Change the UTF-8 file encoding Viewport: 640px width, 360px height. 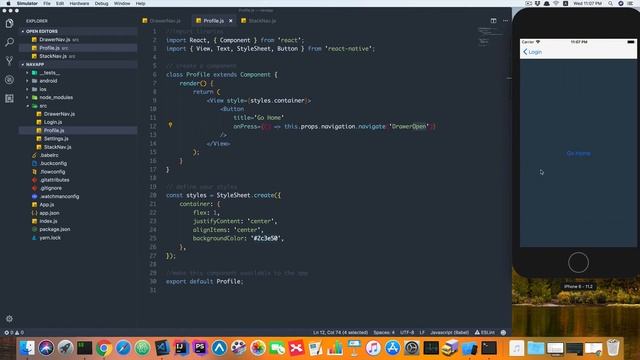407,332
